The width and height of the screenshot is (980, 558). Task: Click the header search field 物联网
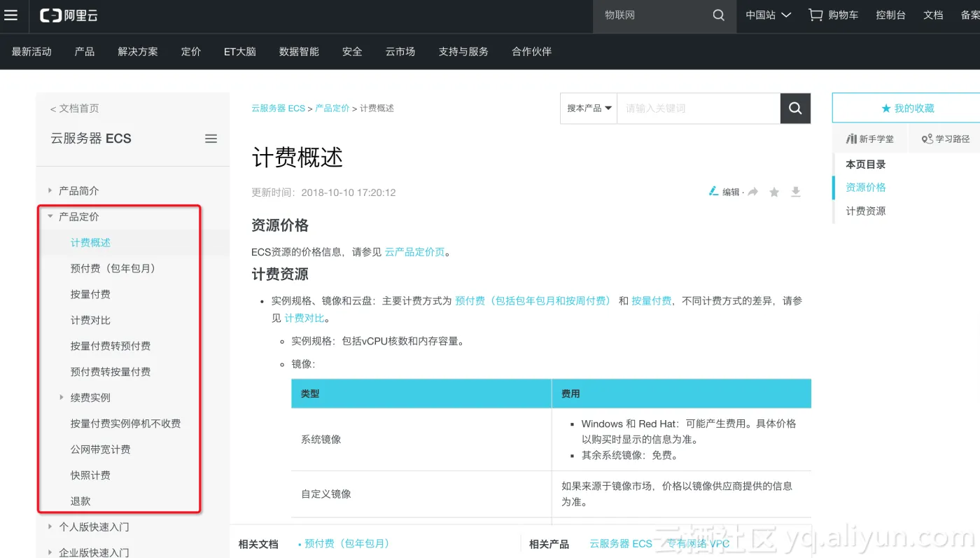651,15
